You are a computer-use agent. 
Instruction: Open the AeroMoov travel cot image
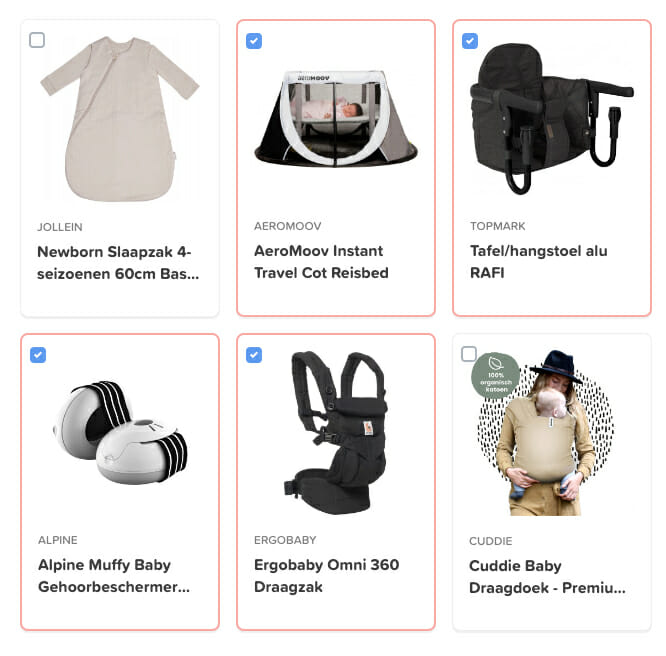point(336,119)
